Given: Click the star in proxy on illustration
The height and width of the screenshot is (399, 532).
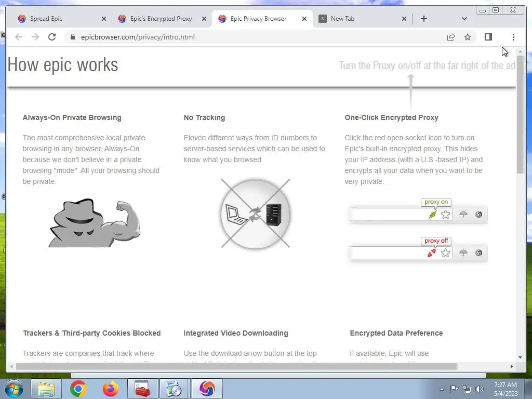Looking at the screenshot, I should point(445,215).
